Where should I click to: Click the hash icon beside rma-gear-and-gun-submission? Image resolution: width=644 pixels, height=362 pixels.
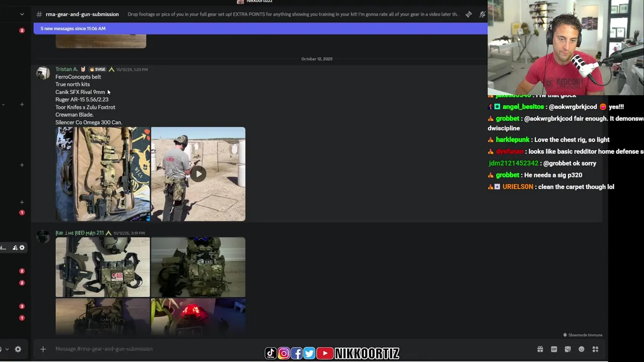pyautogui.click(x=39, y=14)
